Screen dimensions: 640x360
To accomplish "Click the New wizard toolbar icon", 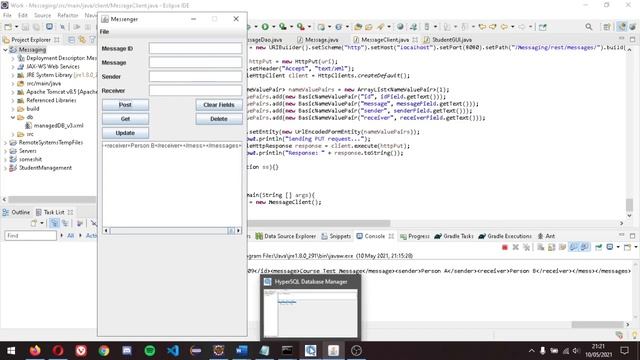I will point(8,27).
